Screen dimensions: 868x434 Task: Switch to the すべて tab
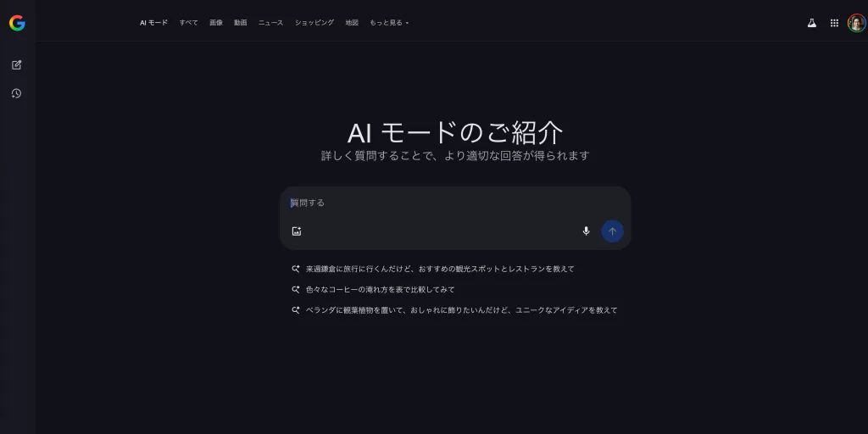pos(188,23)
